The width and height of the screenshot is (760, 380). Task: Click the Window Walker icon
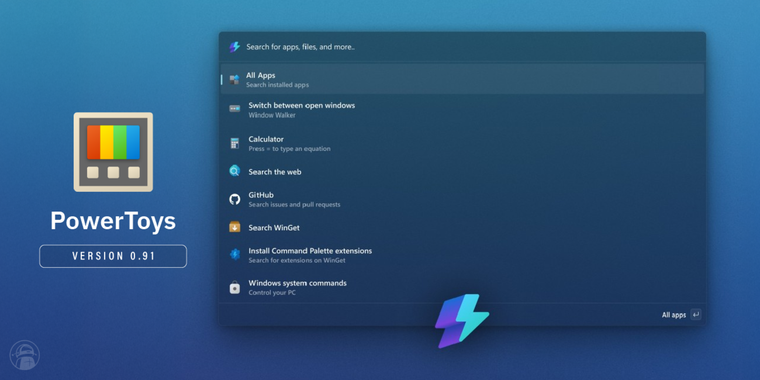point(235,109)
